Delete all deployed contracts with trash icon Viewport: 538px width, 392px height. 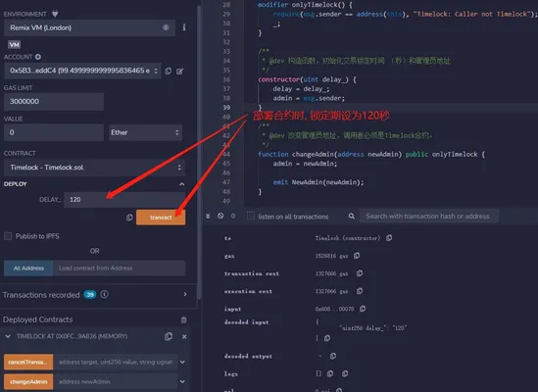pos(183,319)
